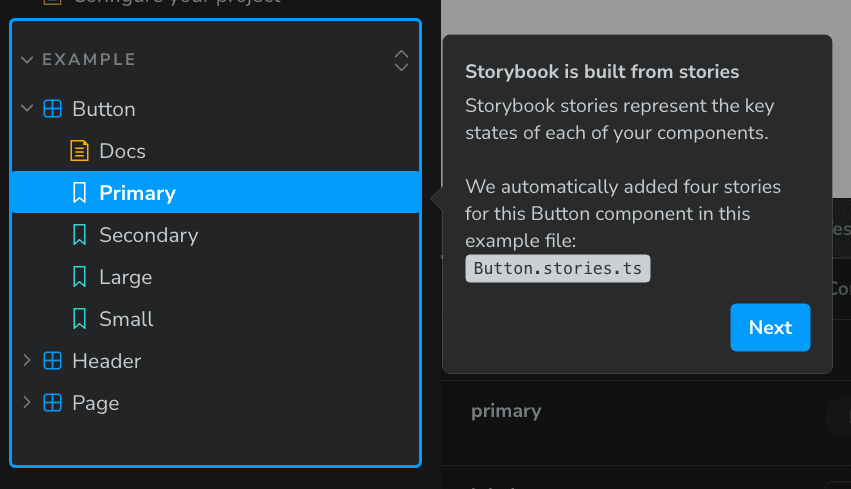Screen dimensions: 851x489
Task: Click the Large story bookmark icon
Action: (79, 277)
